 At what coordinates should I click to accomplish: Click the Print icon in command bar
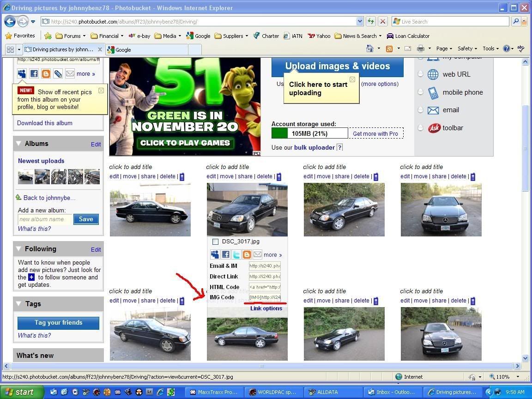pyautogui.click(x=420, y=48)
